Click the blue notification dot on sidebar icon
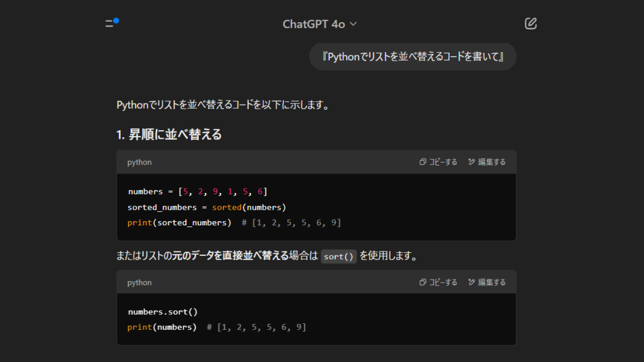This screenshot has height=362, width=644. [116, 21]
